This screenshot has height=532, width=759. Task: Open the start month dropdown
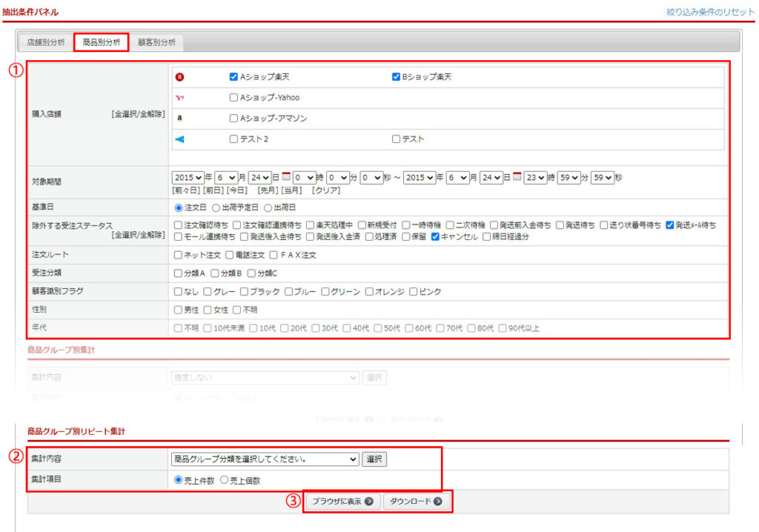(x=226, y=178)
